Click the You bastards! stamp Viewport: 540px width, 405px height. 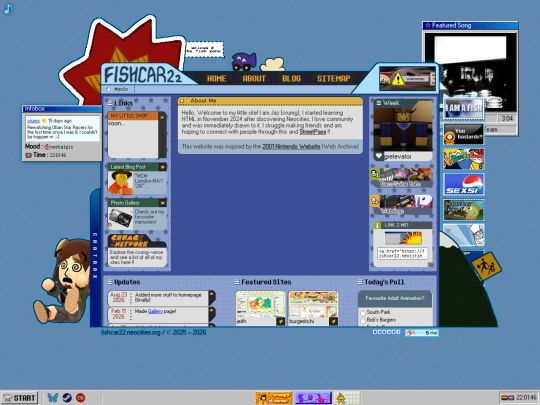464,134
